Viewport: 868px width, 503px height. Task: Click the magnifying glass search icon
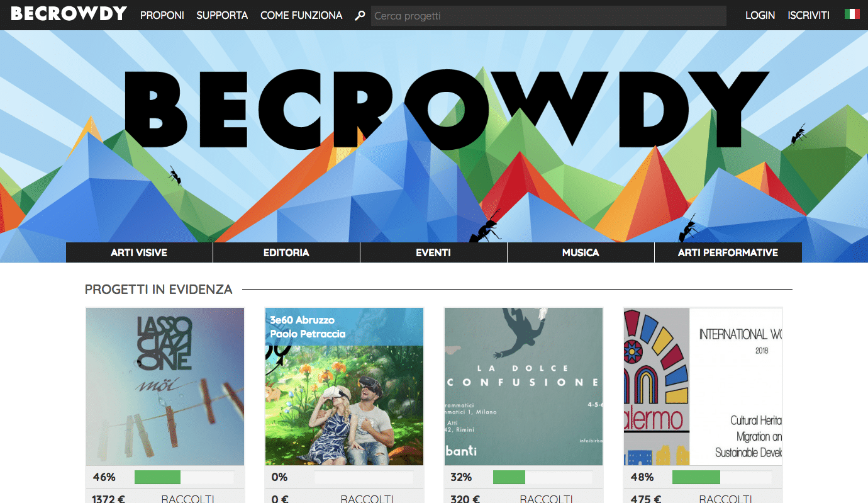click(360, 16)
